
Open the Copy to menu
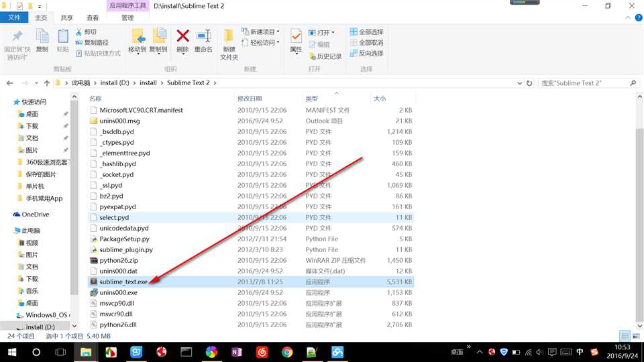pos(158,42)
